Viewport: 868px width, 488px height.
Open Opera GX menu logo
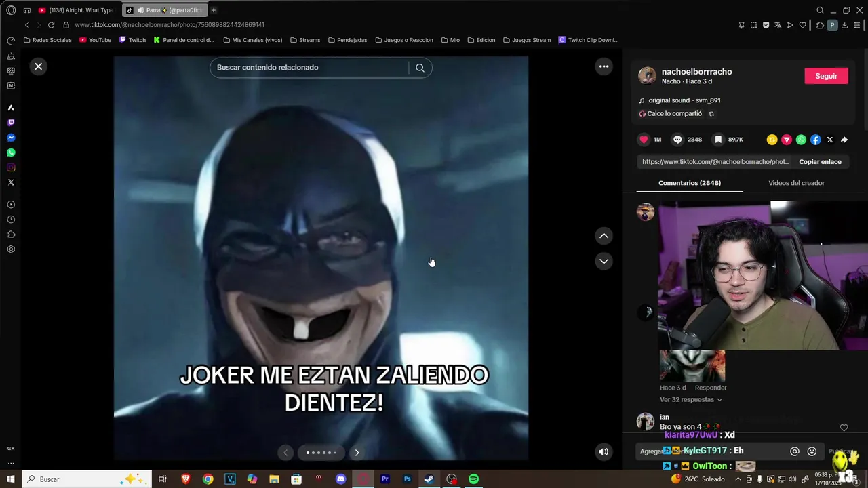pos(11,10)
